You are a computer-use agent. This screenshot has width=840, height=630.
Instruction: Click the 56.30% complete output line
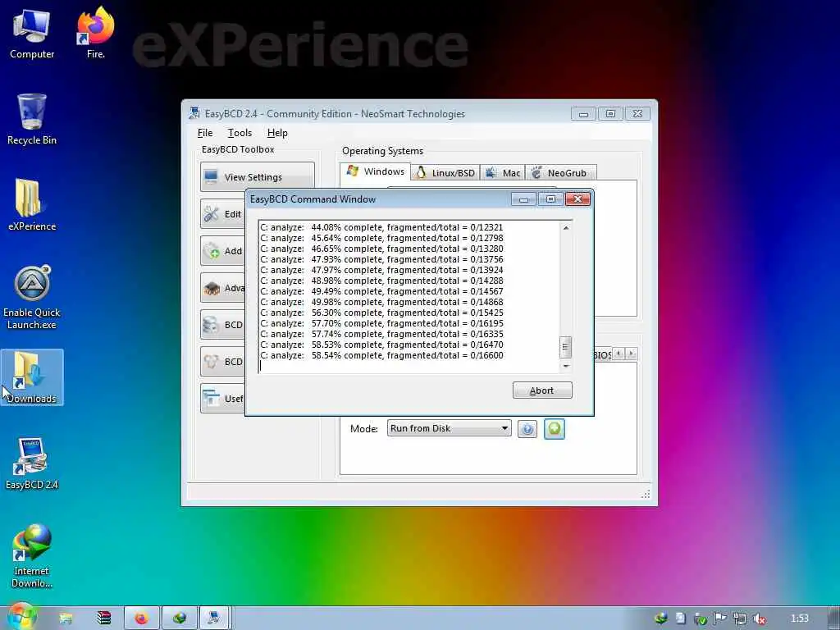pos(381,313)
